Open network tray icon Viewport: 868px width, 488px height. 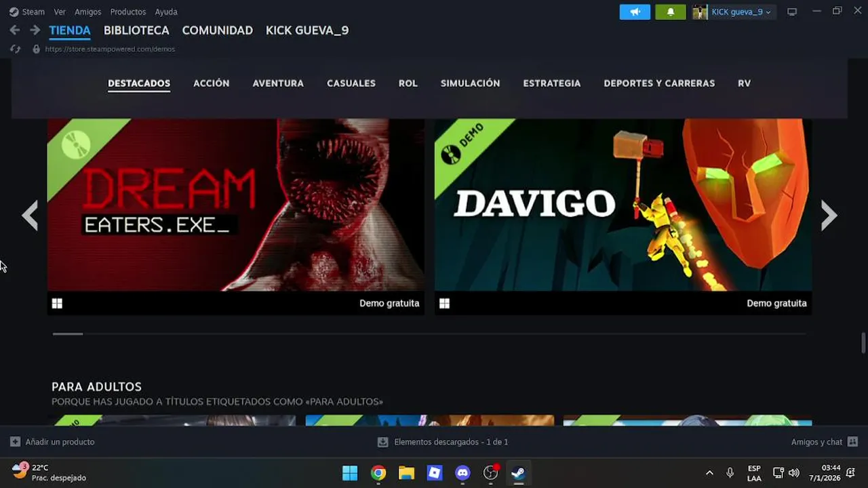tap(778, 473)
